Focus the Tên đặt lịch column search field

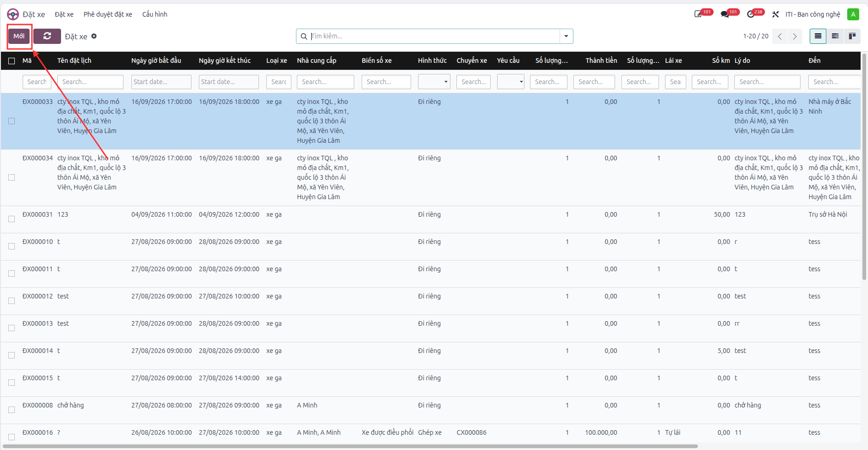90,82
